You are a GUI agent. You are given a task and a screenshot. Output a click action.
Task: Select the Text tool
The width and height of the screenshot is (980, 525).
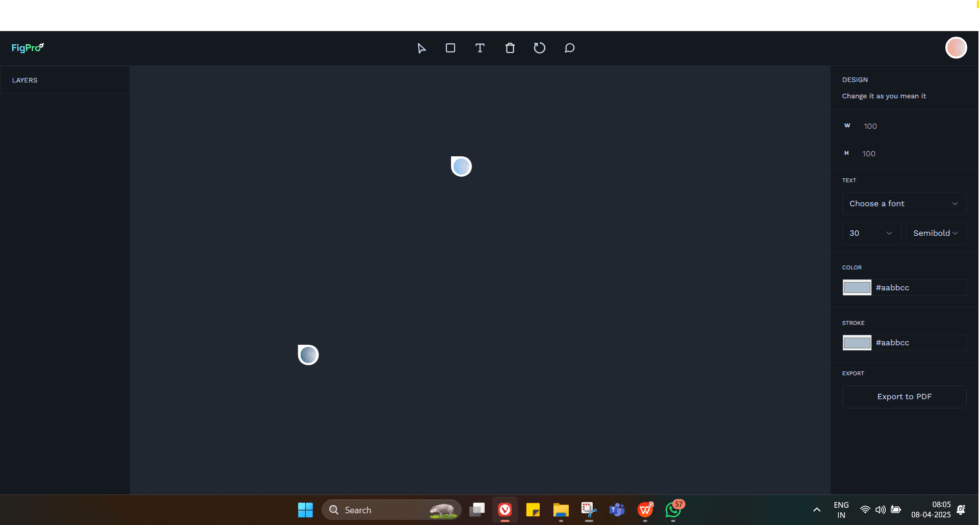pos(480,48)
